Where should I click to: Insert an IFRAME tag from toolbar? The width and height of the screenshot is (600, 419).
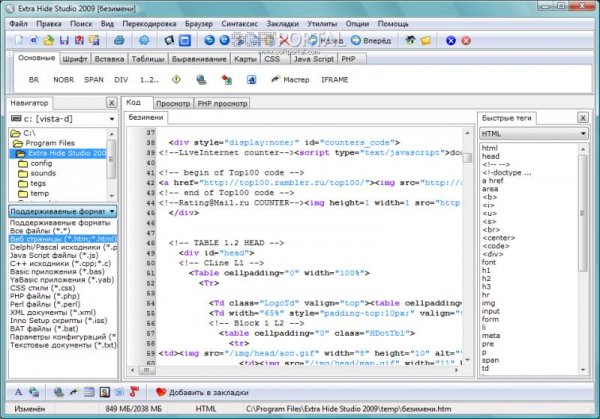pos(335,78)
